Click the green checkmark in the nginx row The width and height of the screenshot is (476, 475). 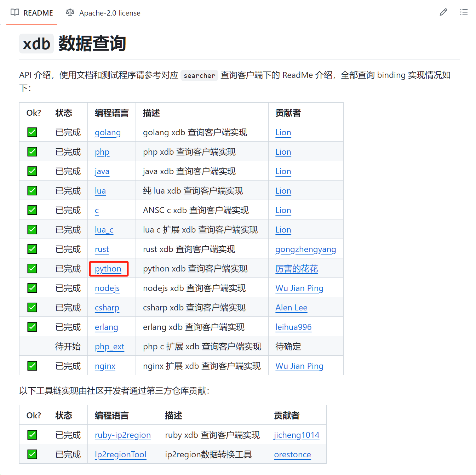pyautogui.click(x=32, y=366)
